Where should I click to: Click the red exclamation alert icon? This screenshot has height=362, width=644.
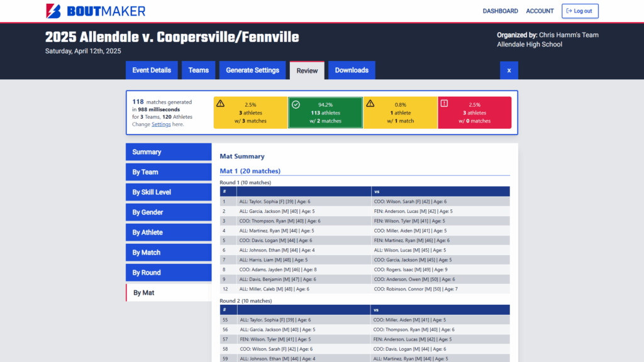coord(445,103)
